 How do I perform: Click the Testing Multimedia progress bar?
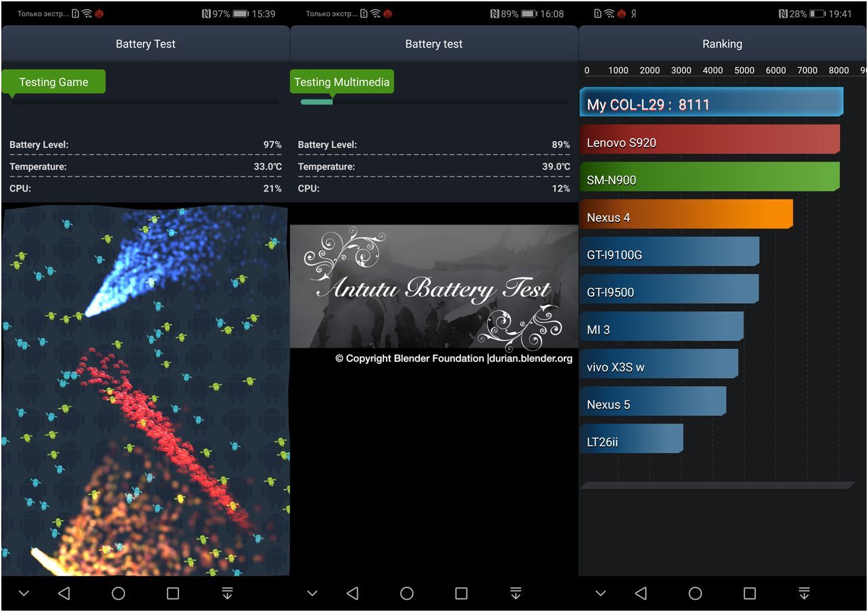[433, 102]
